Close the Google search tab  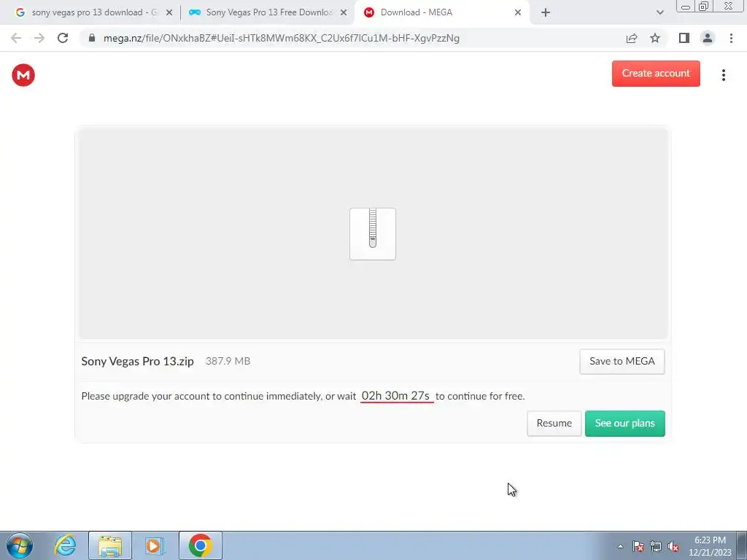coord(169,13)
